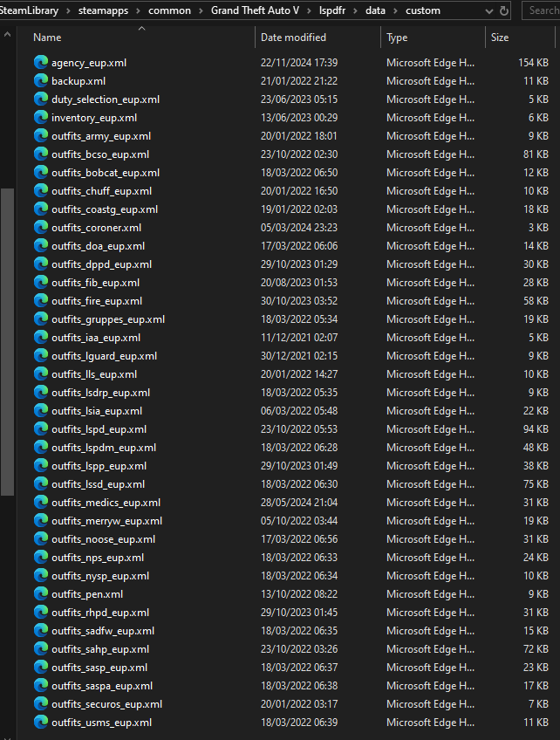Click the icon beside outfits_fib_eup.xml
The width and height of the screenshot is (560, 740).
coord(40,283)
